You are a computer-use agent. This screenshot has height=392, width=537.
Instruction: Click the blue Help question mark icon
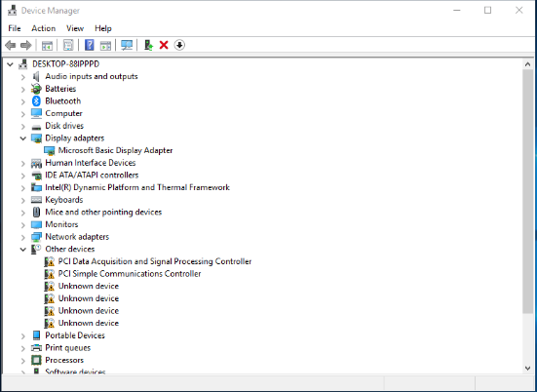pyautogui.click(x=90, y=45)
